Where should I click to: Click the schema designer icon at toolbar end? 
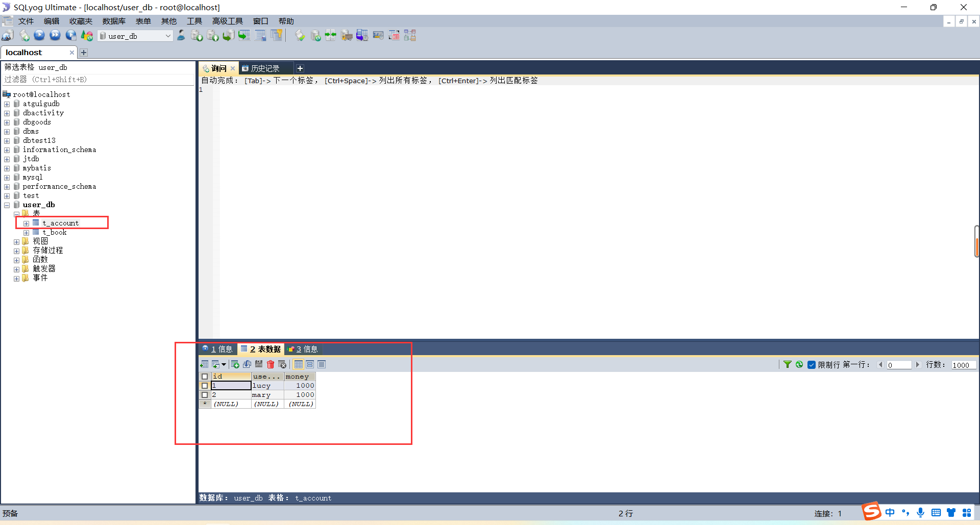(410, 36)
